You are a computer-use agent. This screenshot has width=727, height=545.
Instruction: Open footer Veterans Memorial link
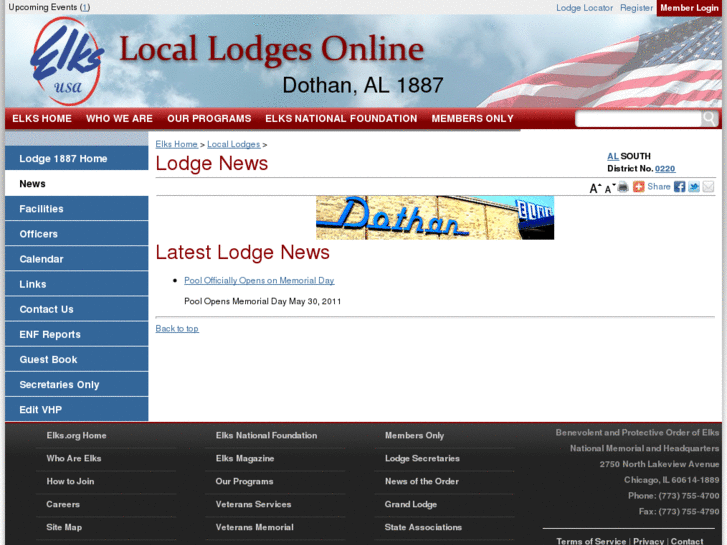coord(255,527)
